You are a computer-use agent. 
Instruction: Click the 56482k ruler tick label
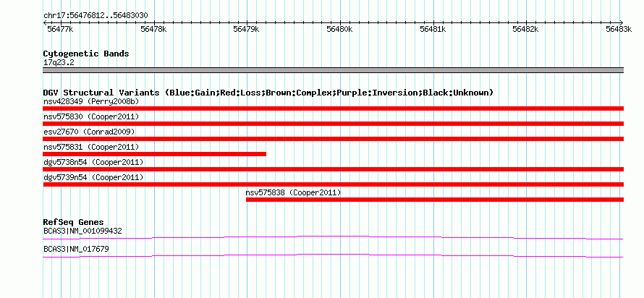tap(525, 29)
